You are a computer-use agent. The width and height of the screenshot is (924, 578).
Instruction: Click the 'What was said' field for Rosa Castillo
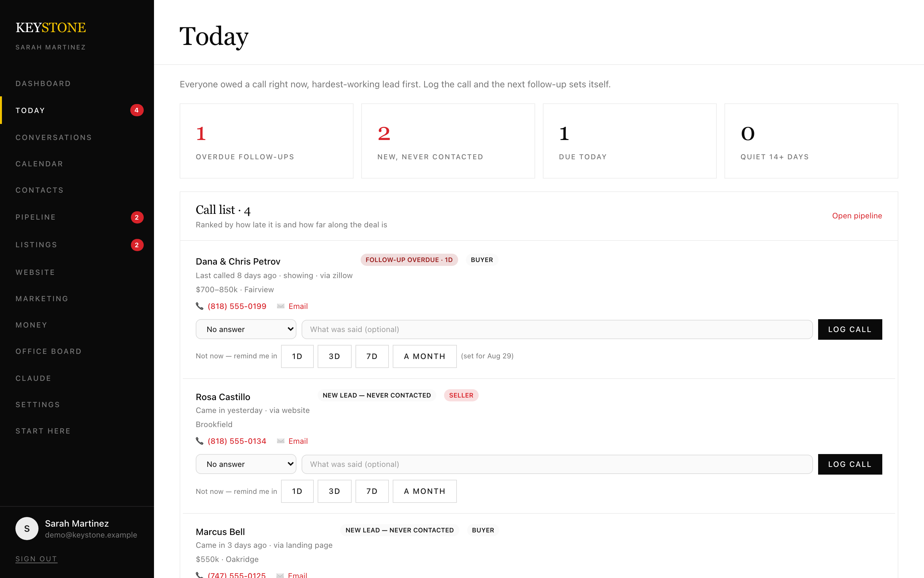coord(557,464)
